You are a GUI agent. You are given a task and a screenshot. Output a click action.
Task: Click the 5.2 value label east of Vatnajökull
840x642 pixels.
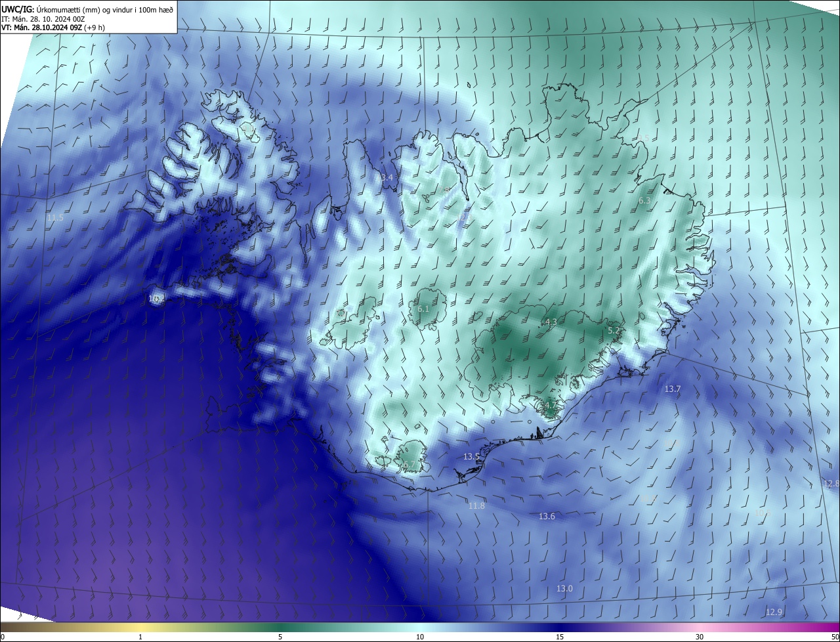point(614,331)
